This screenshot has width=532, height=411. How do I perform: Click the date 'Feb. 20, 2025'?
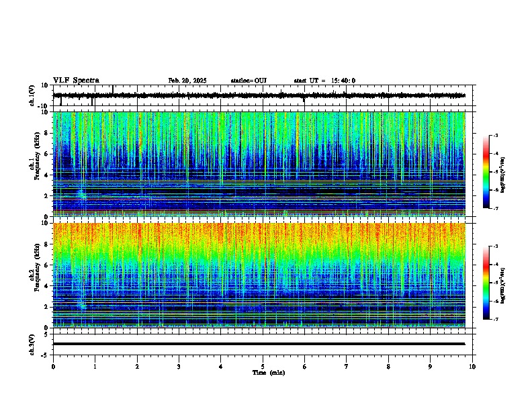click(x=187, y=81)
